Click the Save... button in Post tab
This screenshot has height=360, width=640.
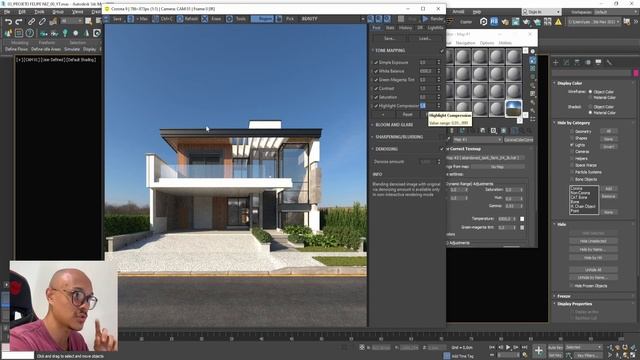[390, 38]
